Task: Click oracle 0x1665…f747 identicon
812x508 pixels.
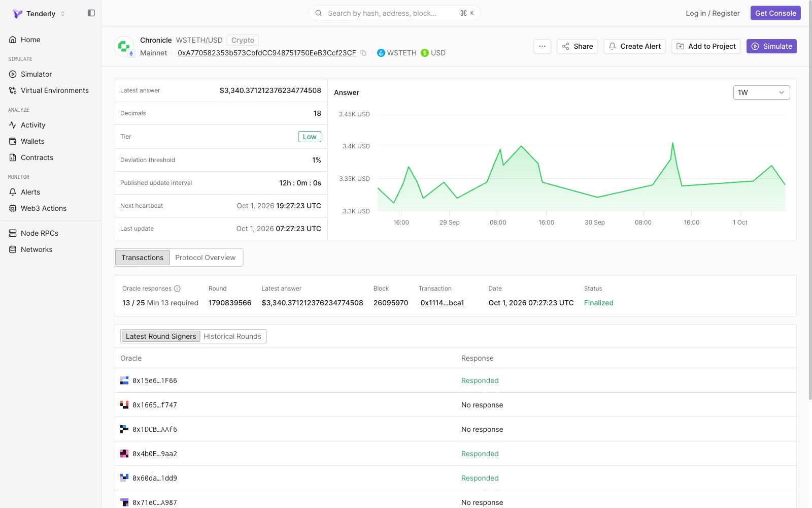Action: click(x=124, y=405)
